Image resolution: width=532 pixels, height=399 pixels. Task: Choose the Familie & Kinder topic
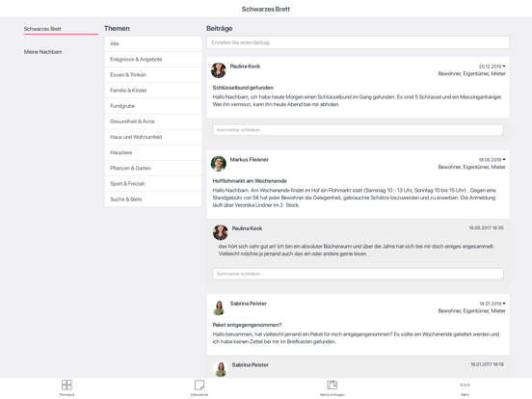click(x=153, y=91)
